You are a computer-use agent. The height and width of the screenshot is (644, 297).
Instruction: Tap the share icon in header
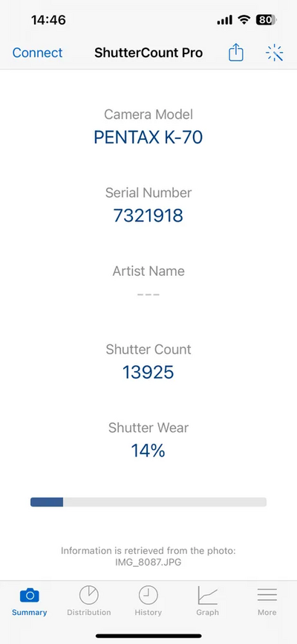[x=236, y=53]
